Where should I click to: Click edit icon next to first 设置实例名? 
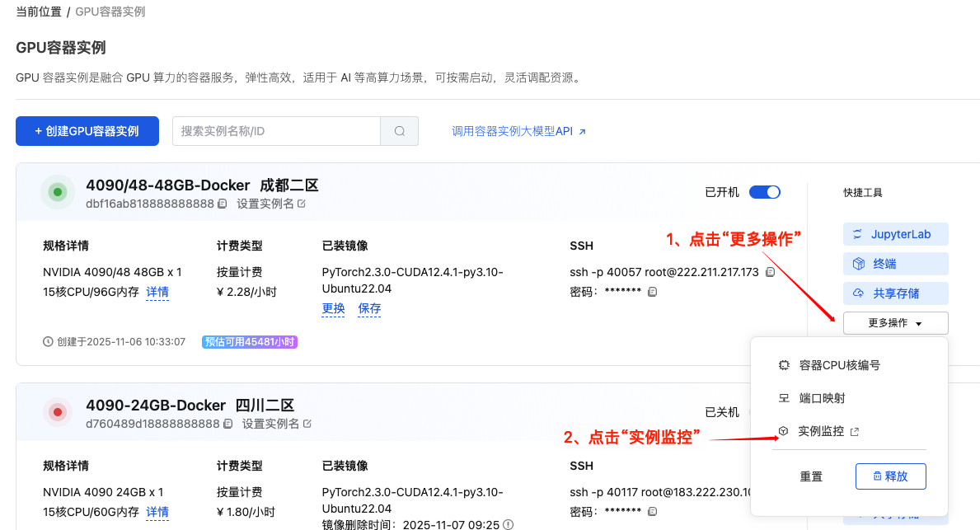[x=302, y=204]
